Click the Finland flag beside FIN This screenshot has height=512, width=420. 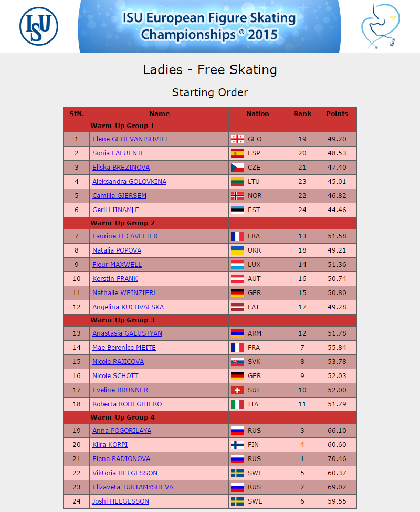coord(237,445)
